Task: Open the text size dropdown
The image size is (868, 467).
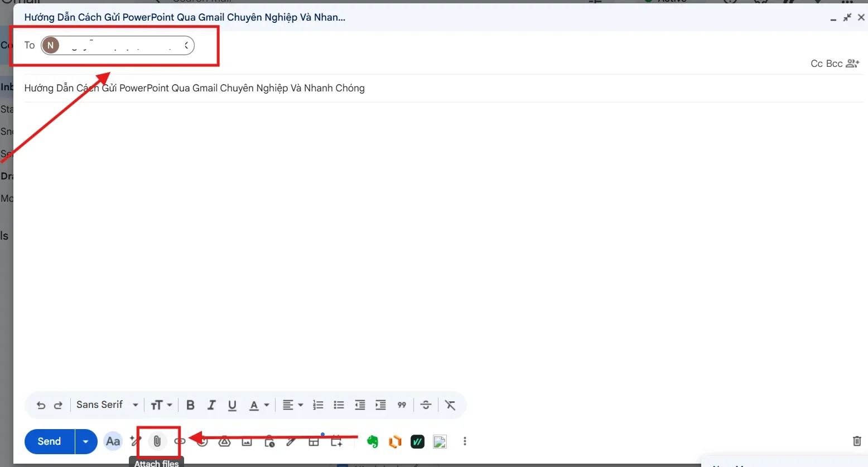Action: point(161,405)
